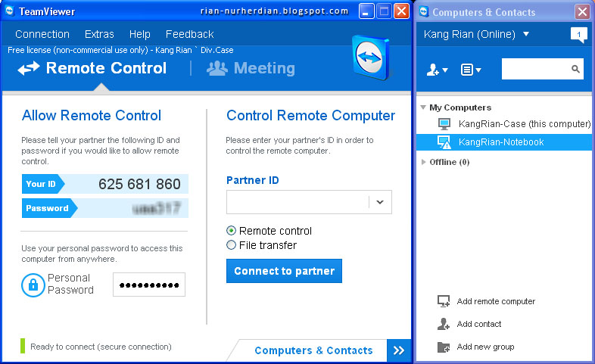Viewport: 595px width, 364px height.
Task: Click the Ready to connect status text
Action: tap(101, 347)
